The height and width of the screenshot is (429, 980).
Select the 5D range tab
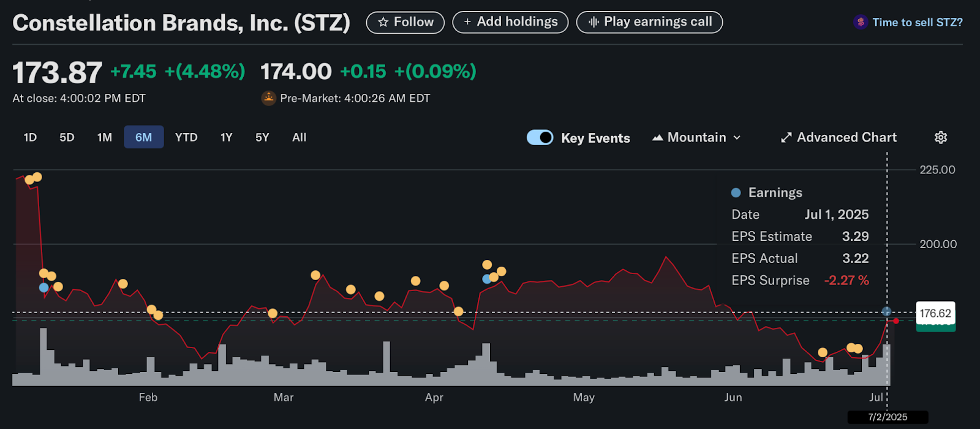click(x=67, y=137)
